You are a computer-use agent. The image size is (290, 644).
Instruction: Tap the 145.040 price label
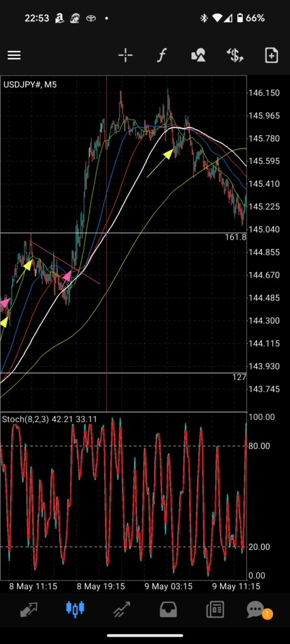click(x=264, y=229)
